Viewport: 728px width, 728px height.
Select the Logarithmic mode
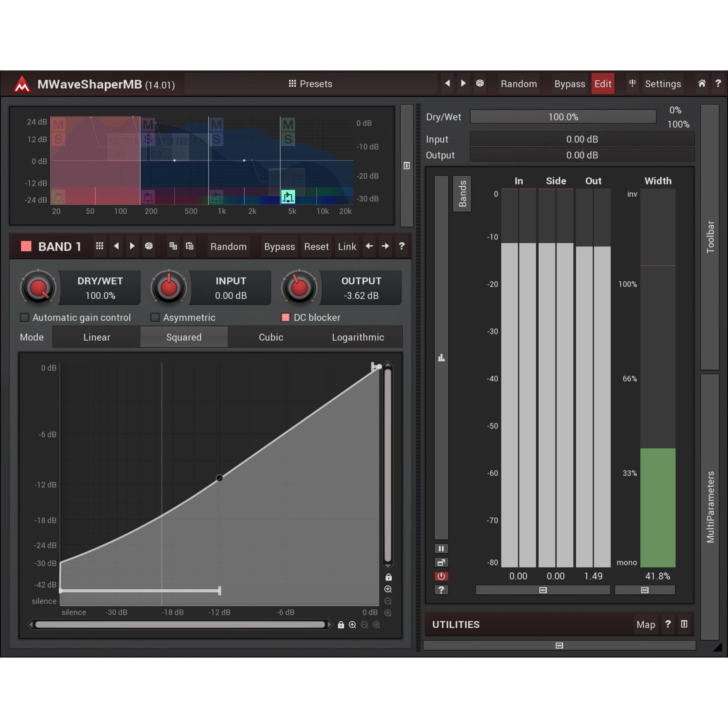pos(358,337)
